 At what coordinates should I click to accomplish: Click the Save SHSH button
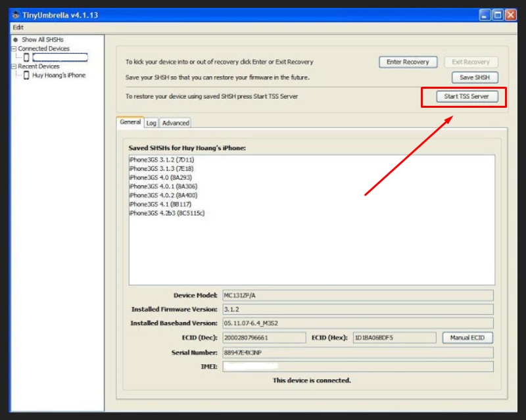click(x=475, y=78)
